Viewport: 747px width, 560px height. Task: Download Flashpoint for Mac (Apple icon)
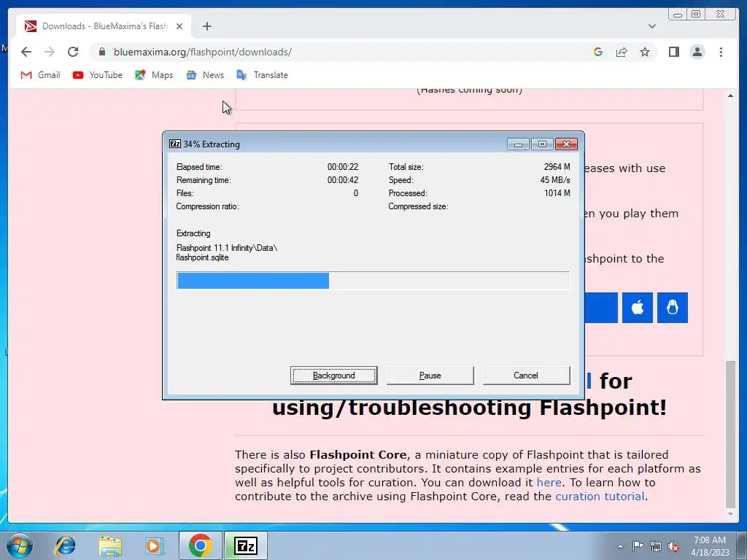(638, 308)
